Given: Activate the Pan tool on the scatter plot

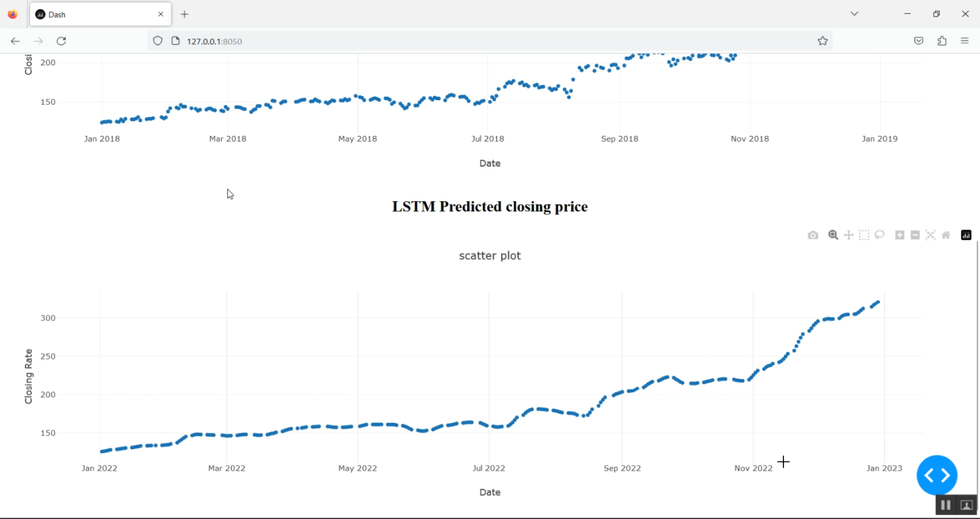Looking at the screenshot, I should tap(849, 235).
